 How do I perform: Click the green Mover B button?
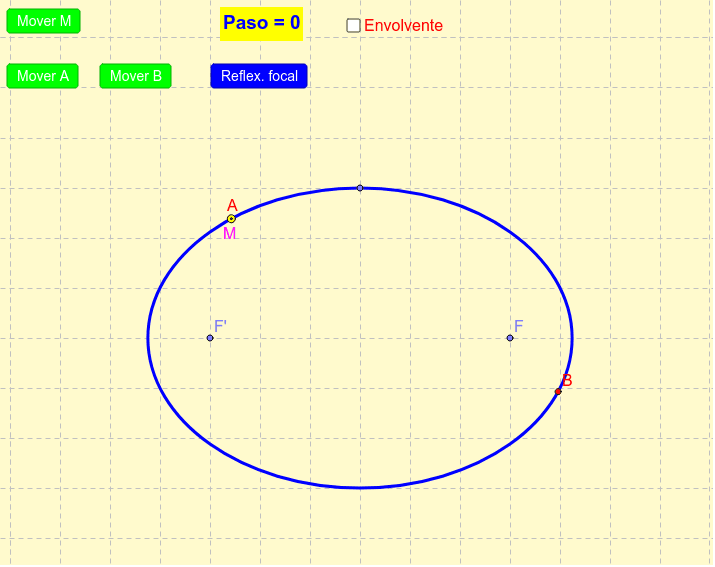coord(135,76)
